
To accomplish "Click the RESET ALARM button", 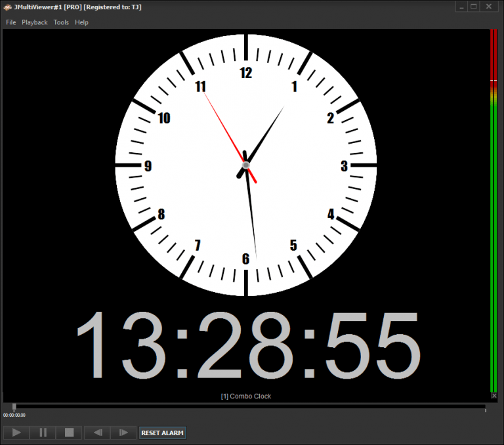I will click(162, 433).
